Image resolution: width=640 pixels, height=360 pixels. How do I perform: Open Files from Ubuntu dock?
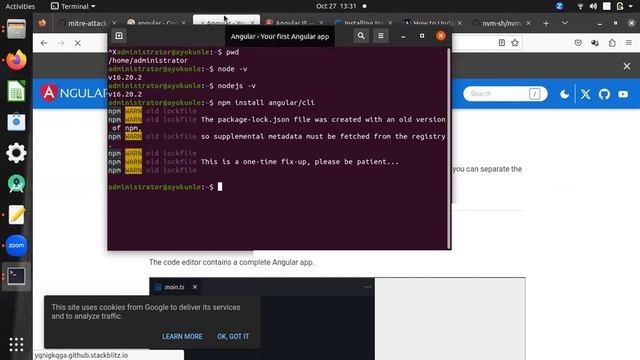coord(16,29)
